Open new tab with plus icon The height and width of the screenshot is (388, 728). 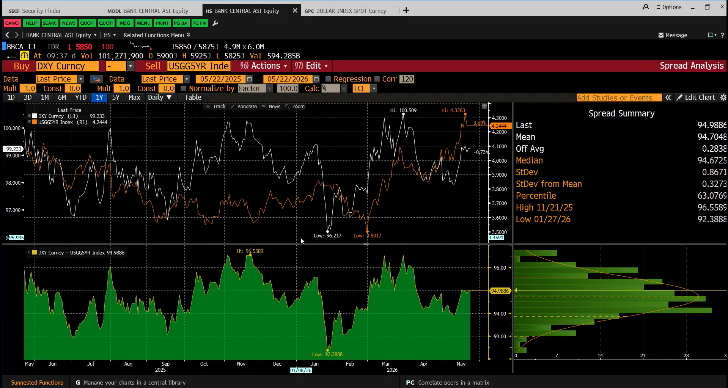[406, 10]
